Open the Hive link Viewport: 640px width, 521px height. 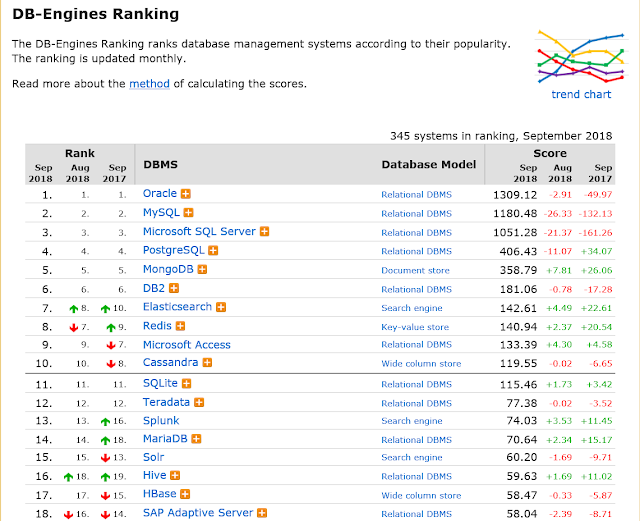[155, 476]
